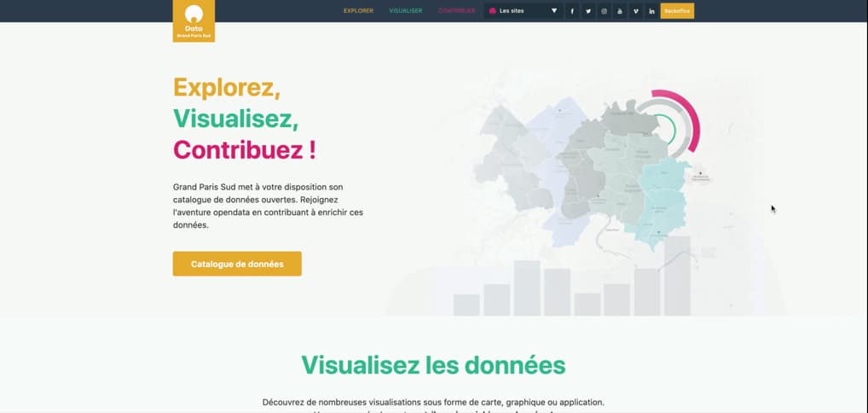This screenshot has height=413, width=868.
Task: Click the yellow Explorez headline word
Action: click(x=226, y=87)
